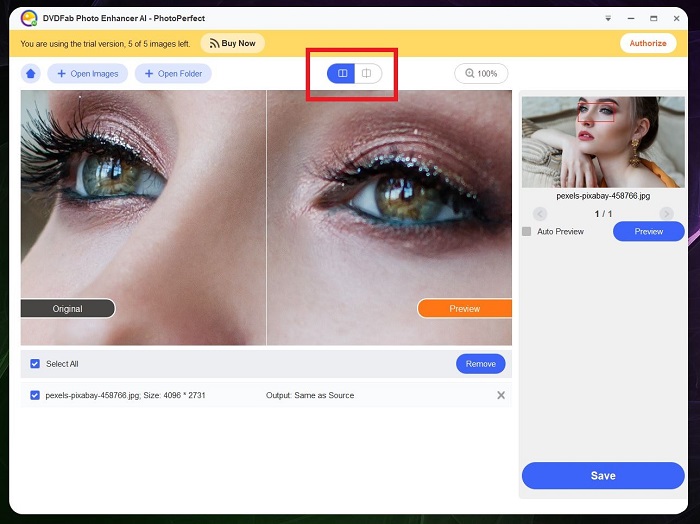Screen dimensions: 700x524
Task: Click the Remove button
Action: pos(481,364)
